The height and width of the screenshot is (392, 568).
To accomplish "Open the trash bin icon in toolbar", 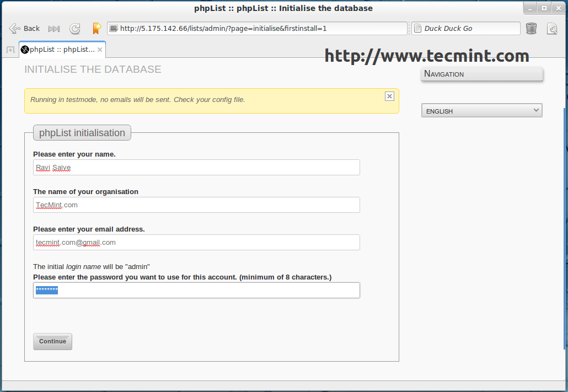I will tap(531, 28).
